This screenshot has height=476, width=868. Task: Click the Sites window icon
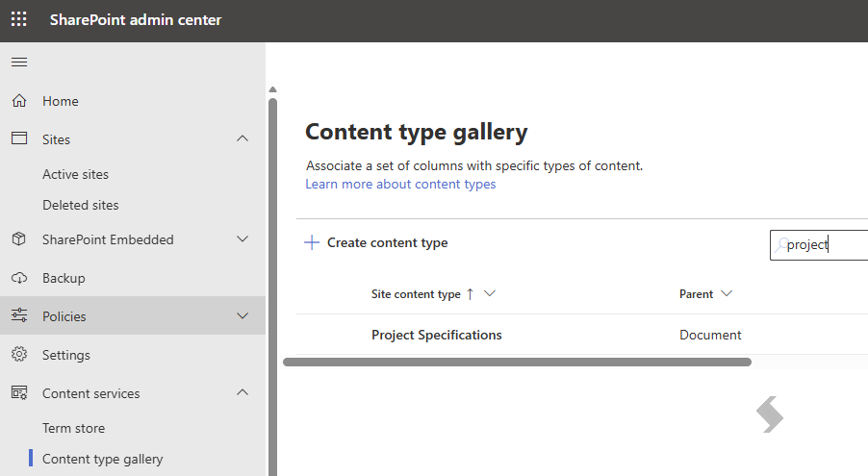click(x=19, y=138)
